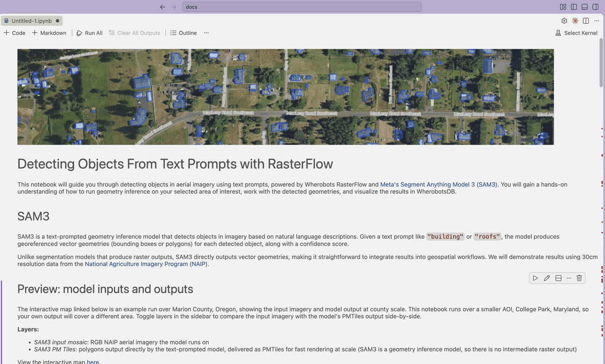Open editor More Actions ellipsis

point(596,21)
